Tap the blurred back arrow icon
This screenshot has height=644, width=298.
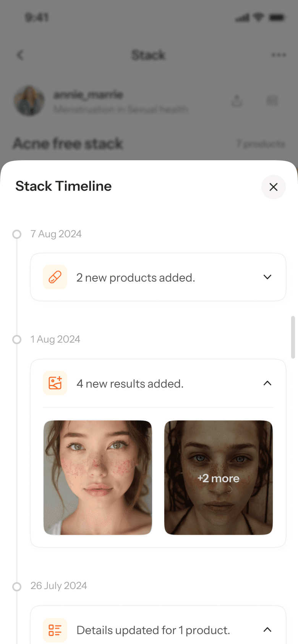click(20, 55)
